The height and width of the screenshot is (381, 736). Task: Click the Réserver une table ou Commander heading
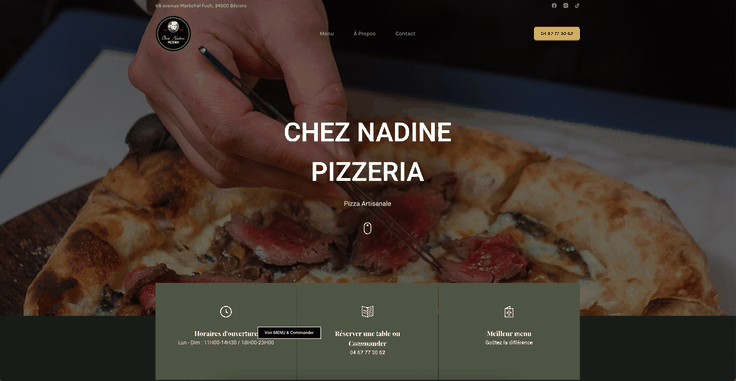pyautogui.click(x=368, y=338)
